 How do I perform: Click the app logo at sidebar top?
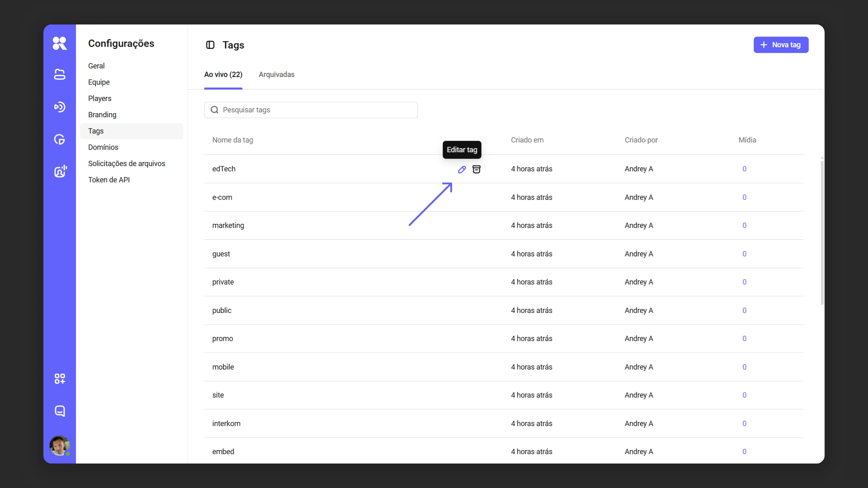[x=60, y=43]
